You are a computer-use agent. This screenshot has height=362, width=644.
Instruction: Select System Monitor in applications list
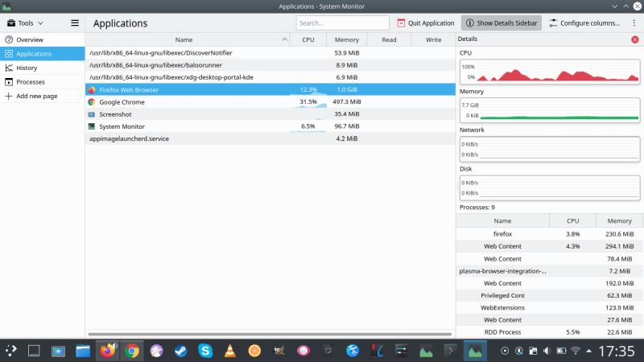pos(121,126)
